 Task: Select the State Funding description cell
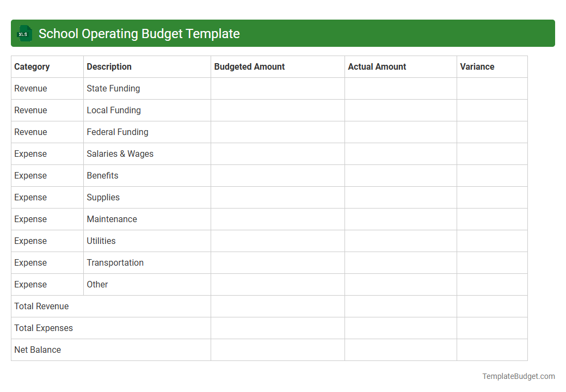113,88
